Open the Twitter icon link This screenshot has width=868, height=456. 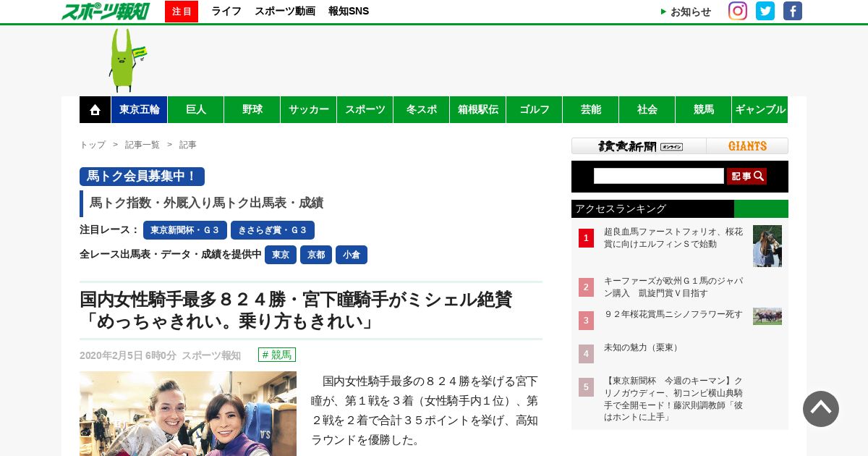[x=765, y=11]
